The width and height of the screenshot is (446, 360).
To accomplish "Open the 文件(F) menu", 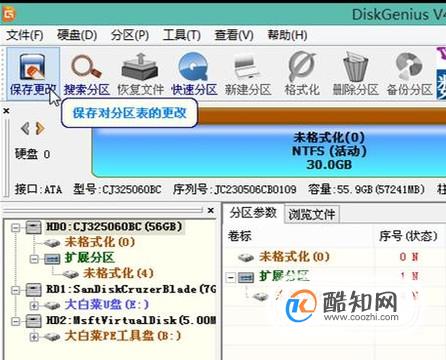I will (x=25, y=35).
